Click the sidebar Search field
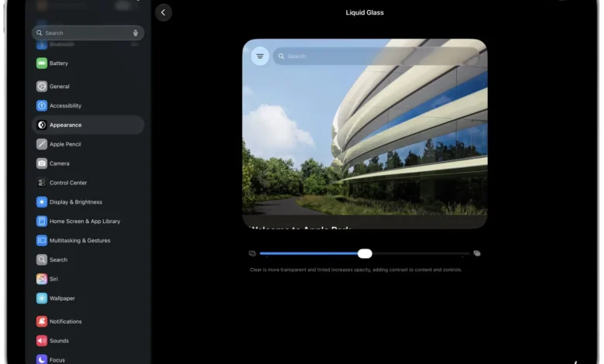The height and width of the screenshot is (364, 604). [88, 33]
